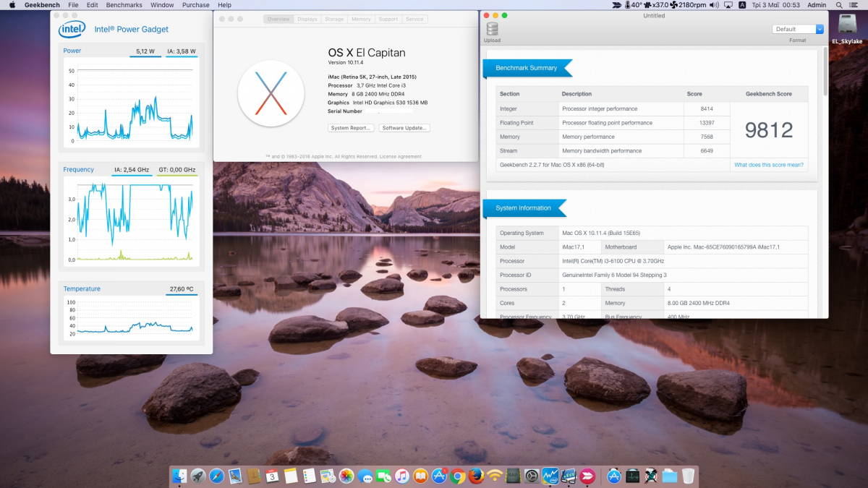Image resolution: width=868 pixels, height=488 pixels.
Task: Open the Purchase menu
Action: tap(196, 5)
